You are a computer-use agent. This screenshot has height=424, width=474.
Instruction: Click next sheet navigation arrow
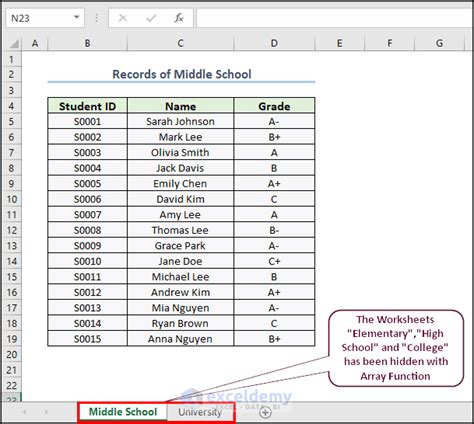click(46, 412)
